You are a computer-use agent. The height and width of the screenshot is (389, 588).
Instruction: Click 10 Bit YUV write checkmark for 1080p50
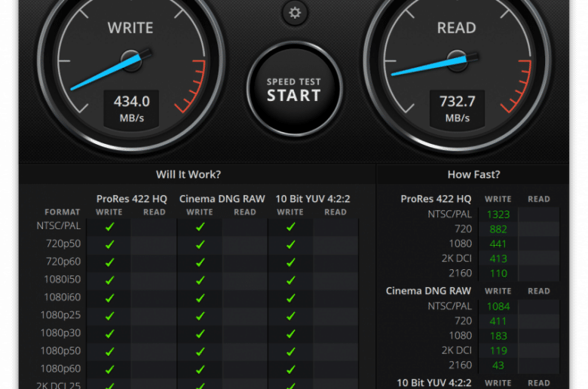(x=291, y=351)
